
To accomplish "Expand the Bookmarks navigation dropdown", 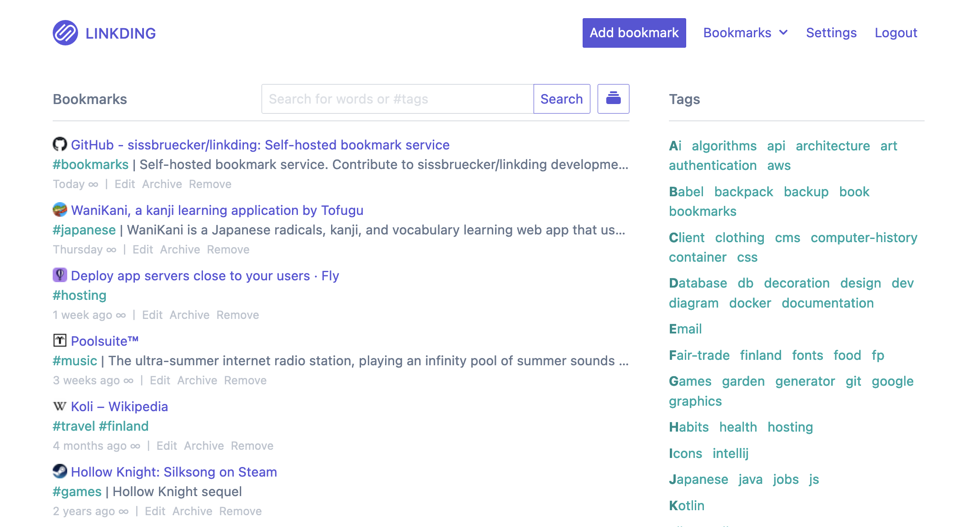I will point(745,32).
